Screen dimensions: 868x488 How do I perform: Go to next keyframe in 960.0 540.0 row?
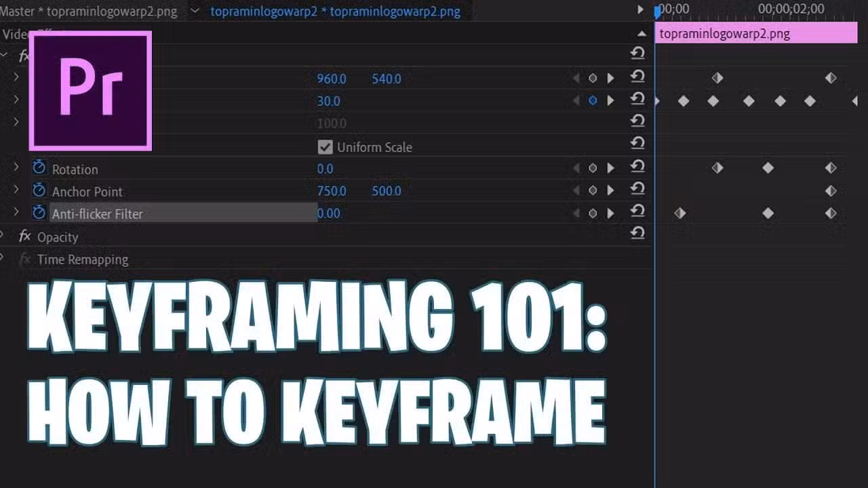tap(610, 78)
